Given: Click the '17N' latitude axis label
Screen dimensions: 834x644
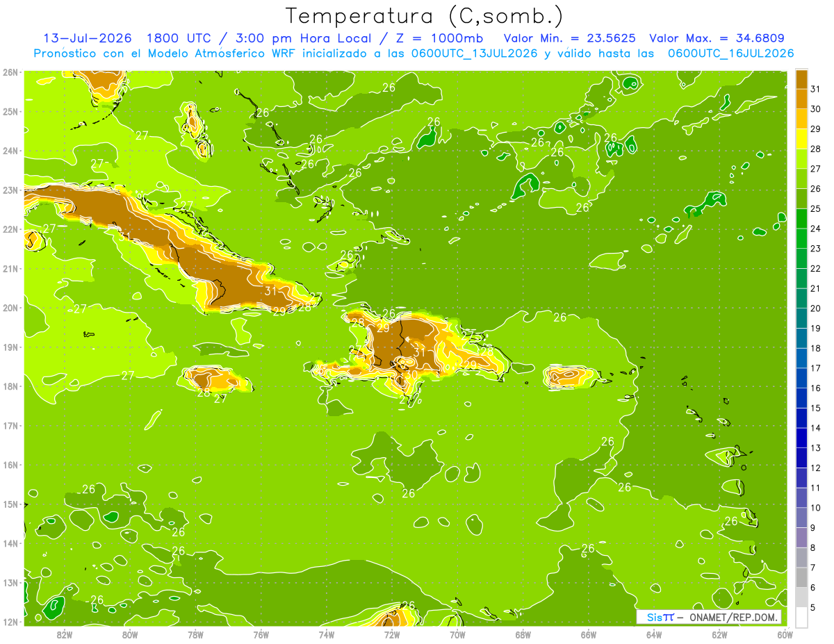Looking at the screenshot, I should tap(10, 425).
